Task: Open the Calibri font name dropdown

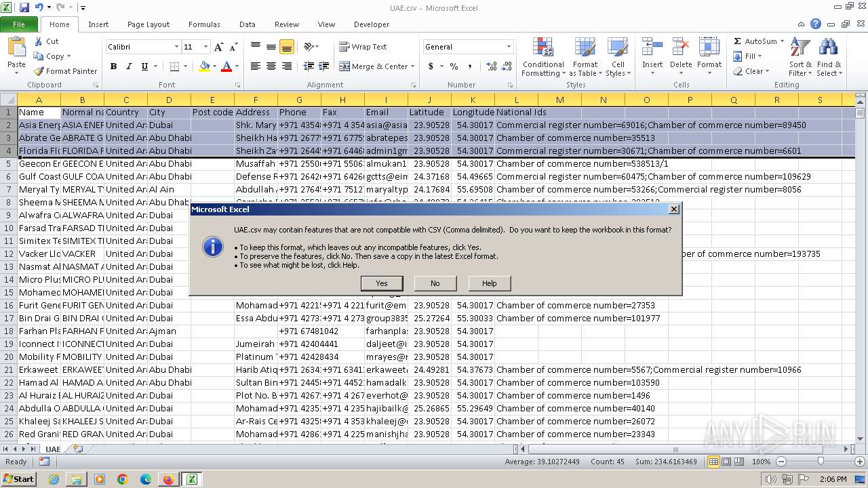Action: pos(176,47)
